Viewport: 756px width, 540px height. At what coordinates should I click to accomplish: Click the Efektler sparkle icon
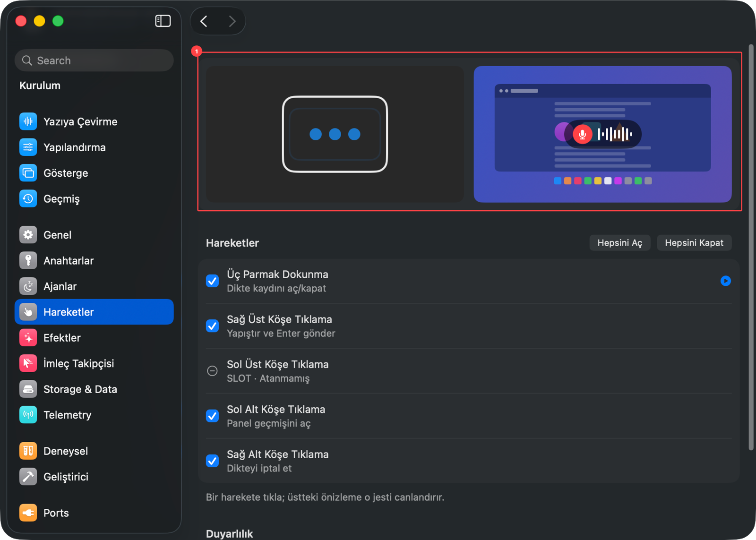point(28,338)
